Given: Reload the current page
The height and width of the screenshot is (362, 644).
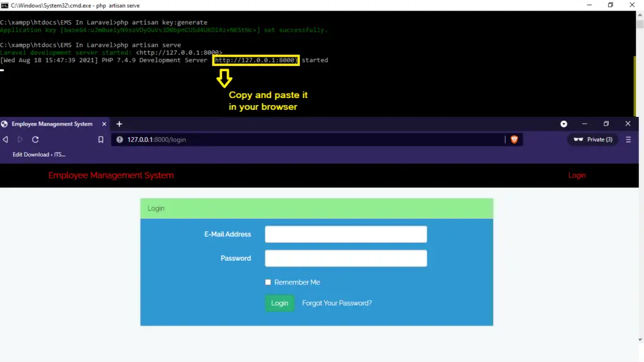Looking at the screenshot, I should coord(35,140).
